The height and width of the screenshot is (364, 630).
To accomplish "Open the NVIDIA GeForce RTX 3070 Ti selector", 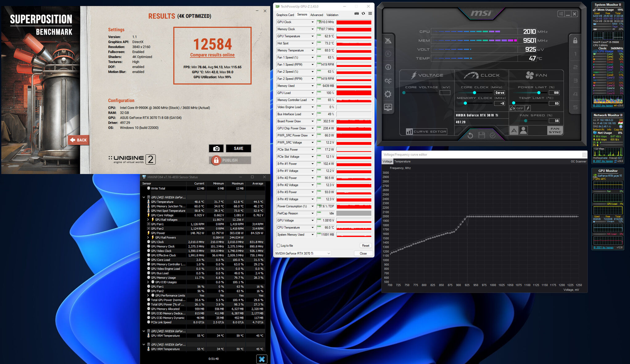I will coord(303,253).
